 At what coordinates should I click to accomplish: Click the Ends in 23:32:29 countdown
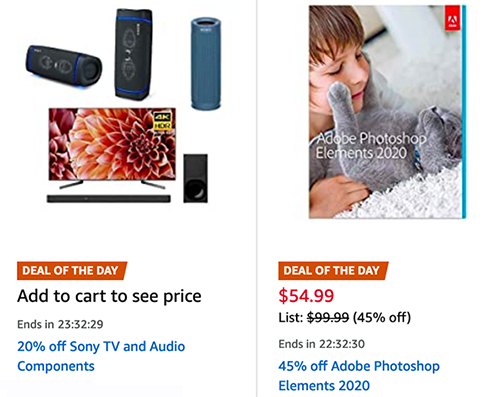[60, 324]
